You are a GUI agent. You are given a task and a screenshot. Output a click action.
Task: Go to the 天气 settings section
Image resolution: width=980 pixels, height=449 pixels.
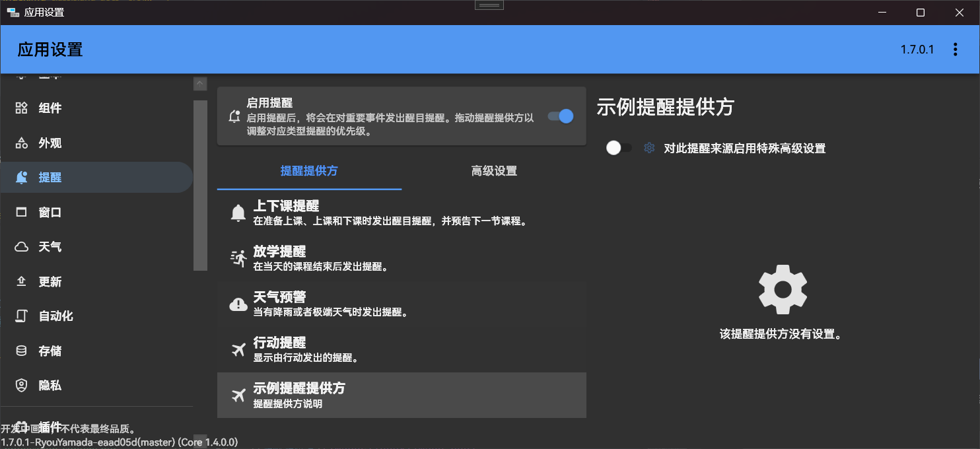(x=50, y=246)
